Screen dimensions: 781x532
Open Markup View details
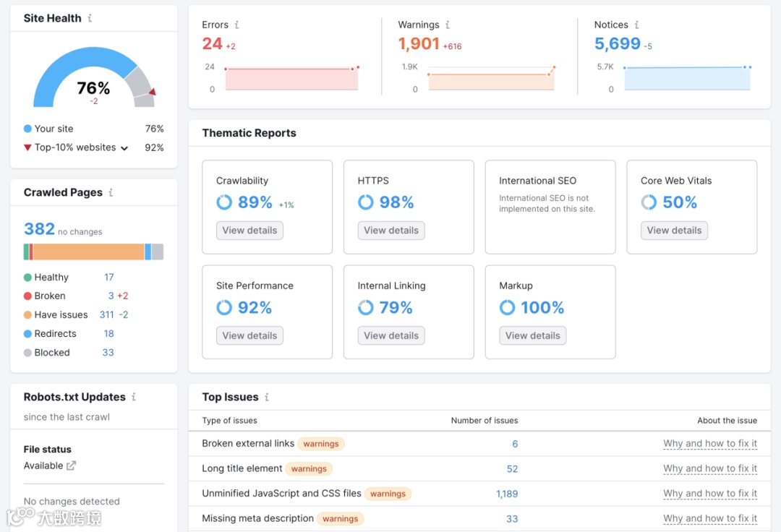(x=532, y=335)
